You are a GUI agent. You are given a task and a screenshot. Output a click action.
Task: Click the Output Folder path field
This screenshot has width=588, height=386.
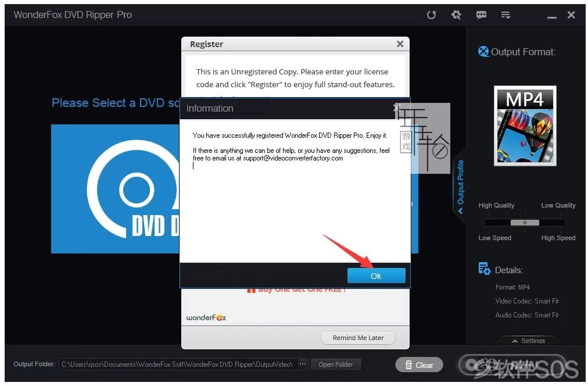(x=178, y=364)
